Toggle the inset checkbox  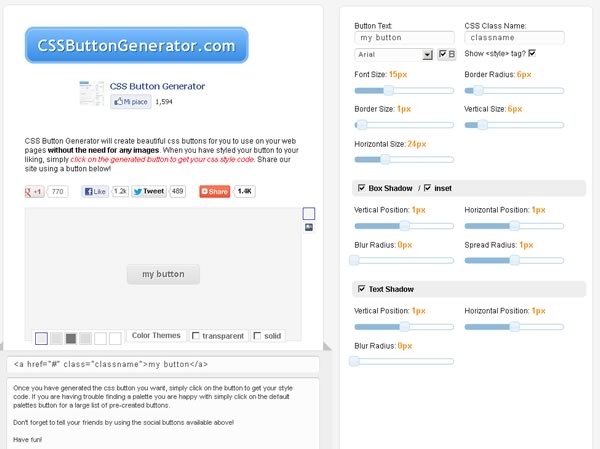point(427,188)
